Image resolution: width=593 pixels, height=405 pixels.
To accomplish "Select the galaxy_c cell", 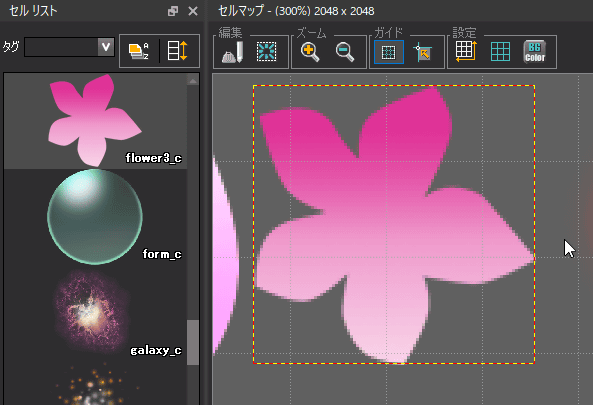I will click(x=96, y=312).
